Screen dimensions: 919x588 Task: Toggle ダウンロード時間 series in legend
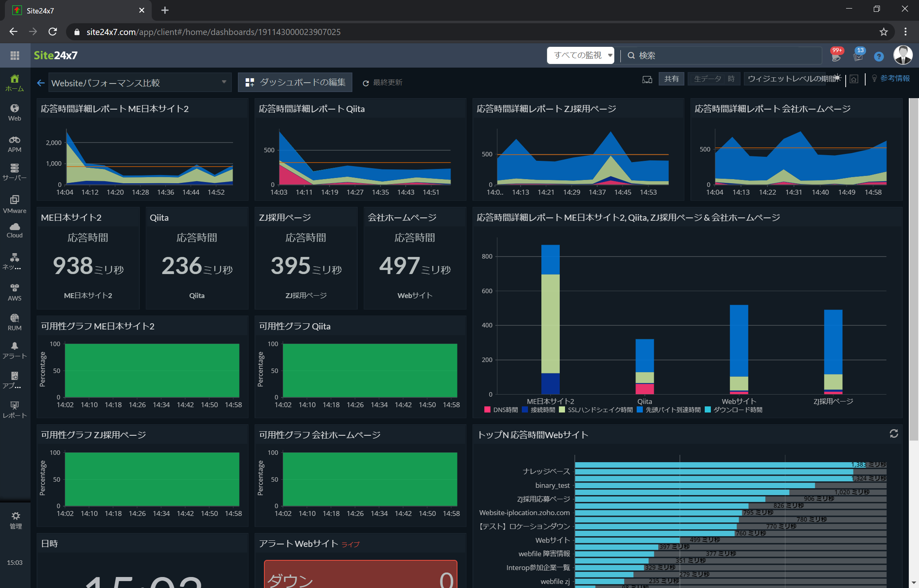[x=734, y=410]
